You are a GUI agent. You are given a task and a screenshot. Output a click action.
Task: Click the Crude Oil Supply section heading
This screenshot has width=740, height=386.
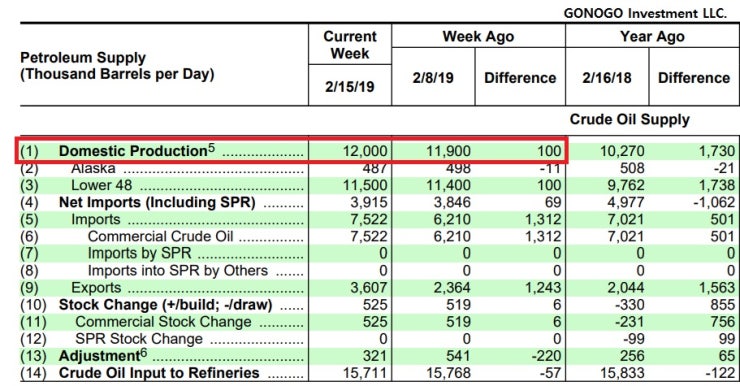click(630, 119)
